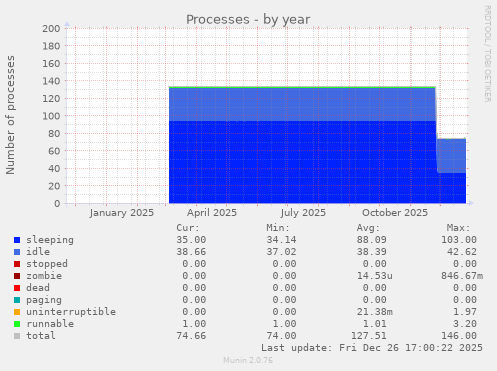The image size is (497, 371).
Task: Click the total minimum value 74.00
Action: pos(281,336)
